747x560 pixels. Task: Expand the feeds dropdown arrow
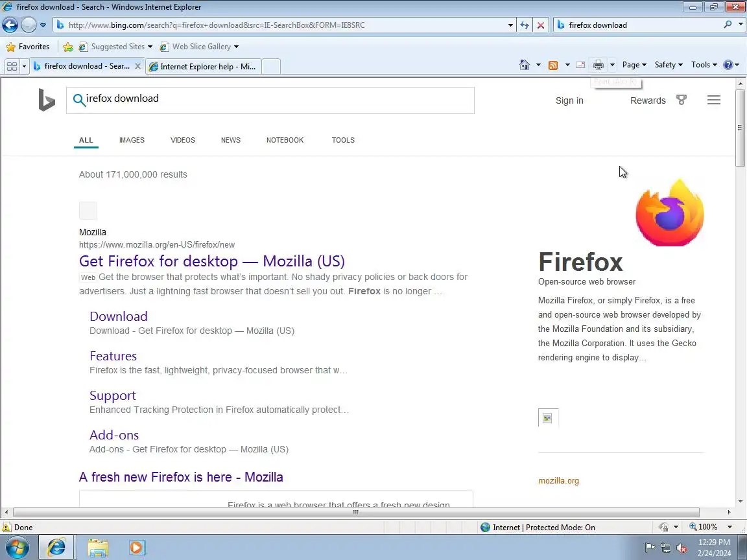pyautogui.click(x=567, y=65)
